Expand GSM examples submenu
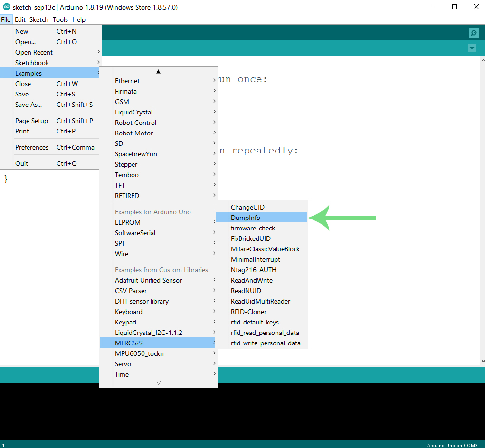The image size is (485, 448). [x=158, y=102]
